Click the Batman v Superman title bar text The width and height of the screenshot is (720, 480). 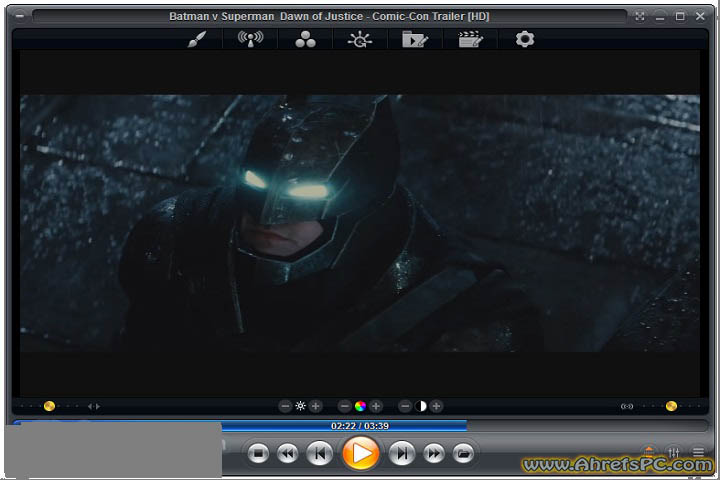coord(329,17)
